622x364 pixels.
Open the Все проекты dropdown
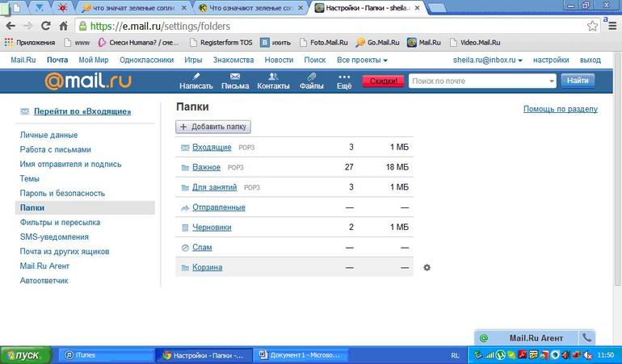[x=362, y=61]
